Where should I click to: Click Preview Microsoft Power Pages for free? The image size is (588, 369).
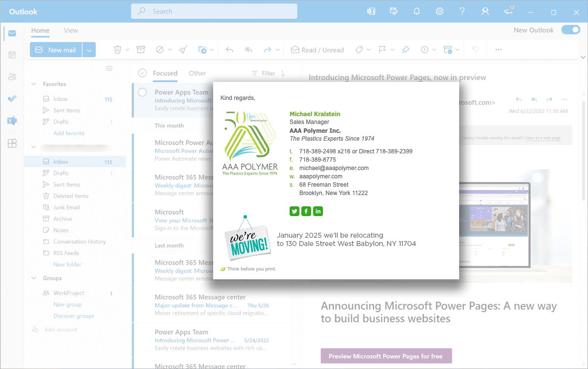pos(386,356)
